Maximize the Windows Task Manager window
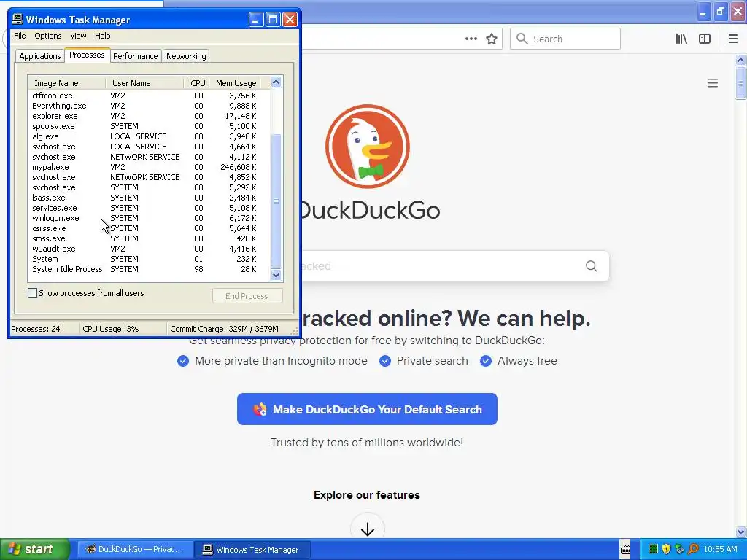Image resolution: width=747 pixels, height=560 pixels. point(273,20)
